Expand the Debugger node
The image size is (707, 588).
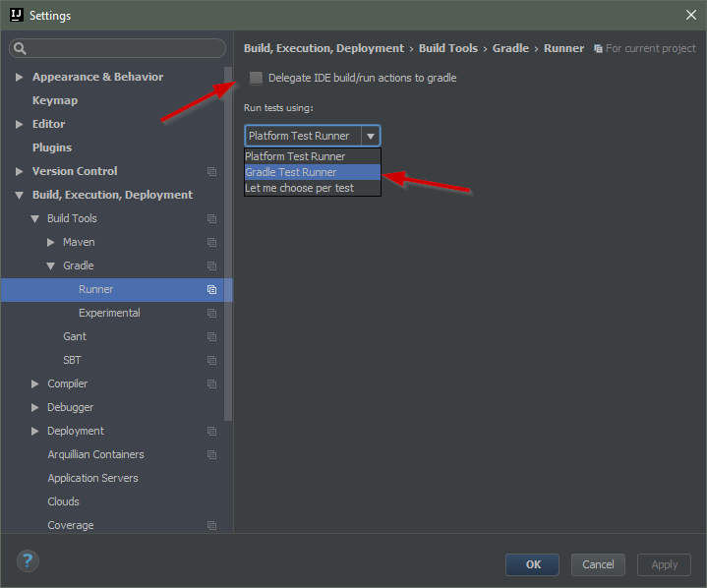(34, 407)
